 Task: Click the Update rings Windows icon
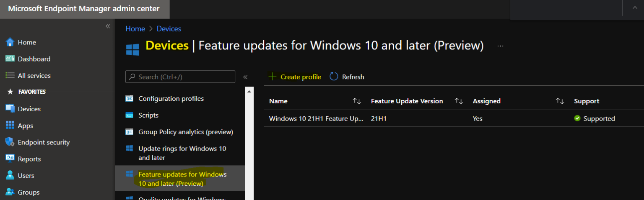pyautogui.click(x=130, y=149)
